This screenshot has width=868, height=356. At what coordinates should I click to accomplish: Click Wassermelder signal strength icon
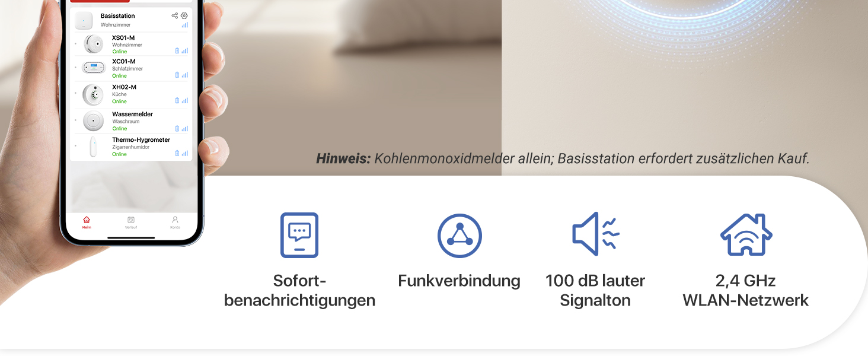[x=185, y=128]
